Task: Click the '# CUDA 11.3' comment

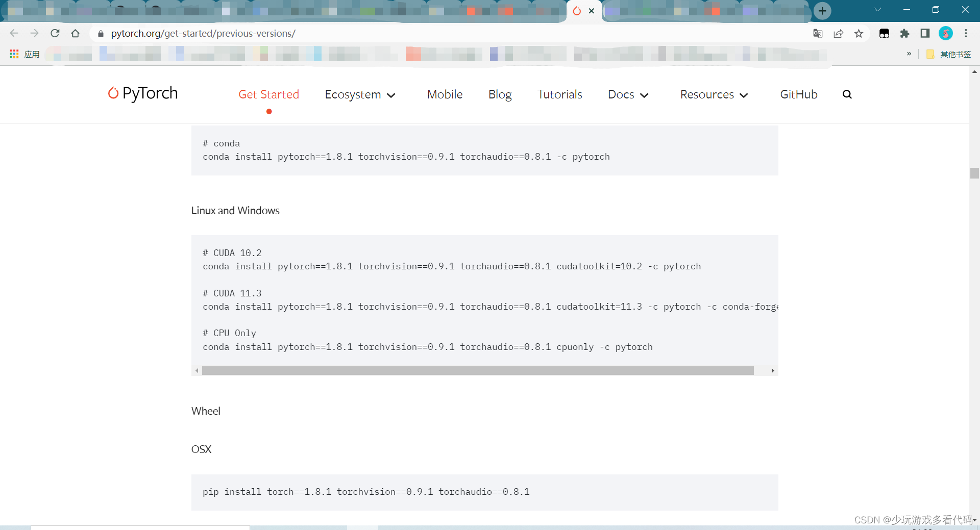Action: (x=232, y=293)
